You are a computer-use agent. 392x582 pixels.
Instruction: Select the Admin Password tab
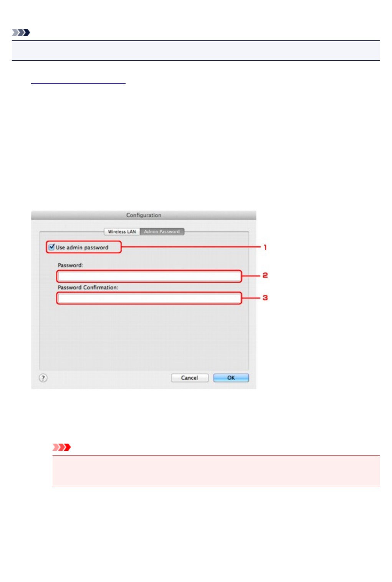(x=162, y=231)
